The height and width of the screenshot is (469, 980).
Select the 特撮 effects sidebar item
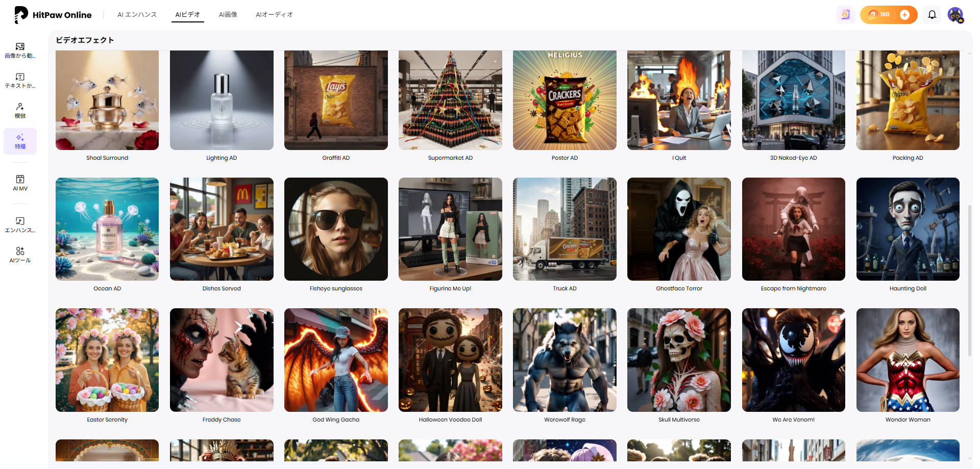(x=20, y=141)
